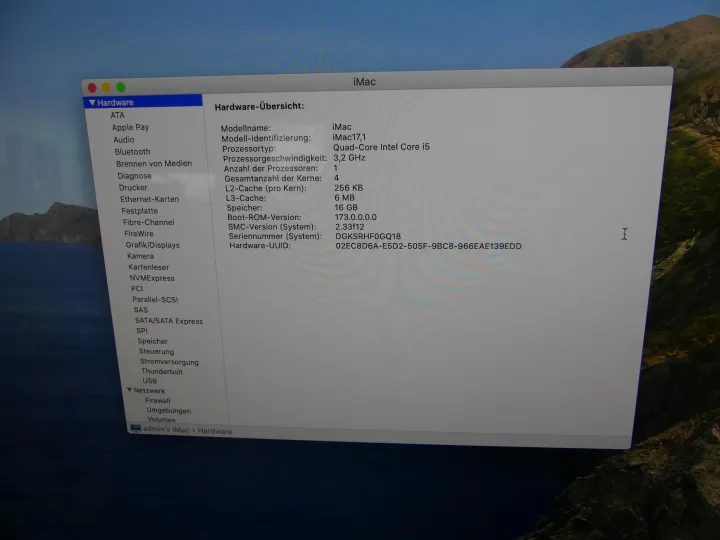
Task: Select Volumes under Netzwerk
Action: point(161,420)
